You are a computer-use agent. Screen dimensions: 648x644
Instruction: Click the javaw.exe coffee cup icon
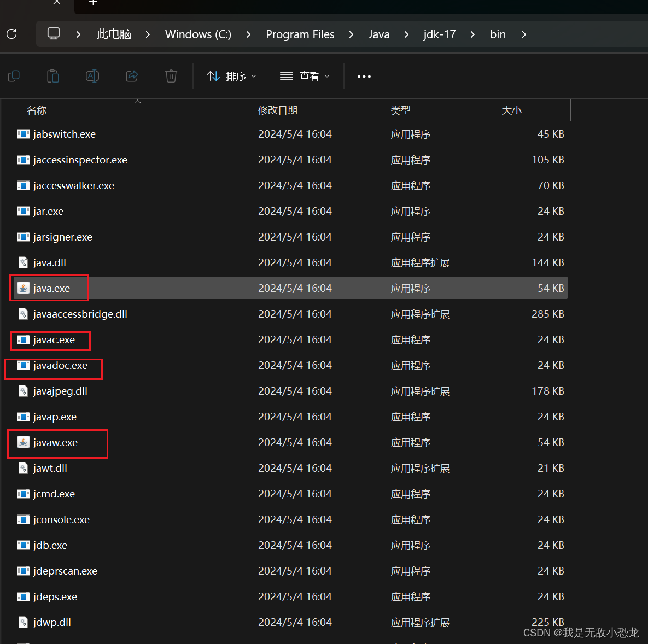[23, 442]
